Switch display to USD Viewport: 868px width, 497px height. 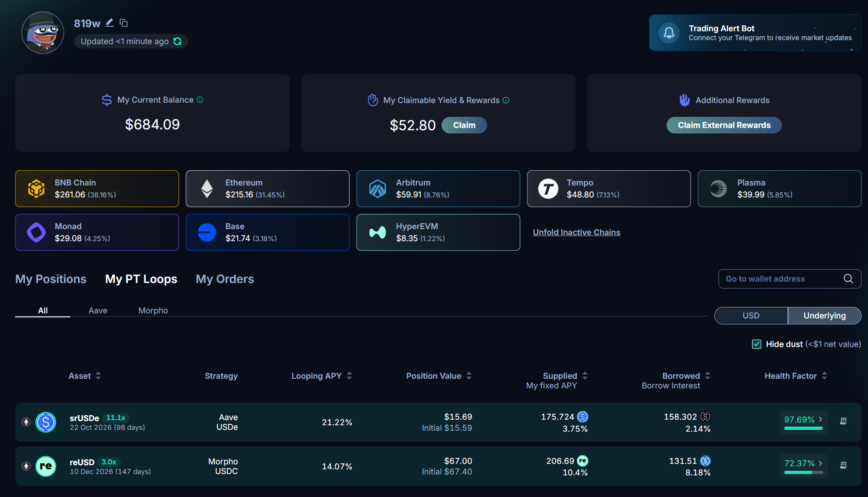click(751, 316)
